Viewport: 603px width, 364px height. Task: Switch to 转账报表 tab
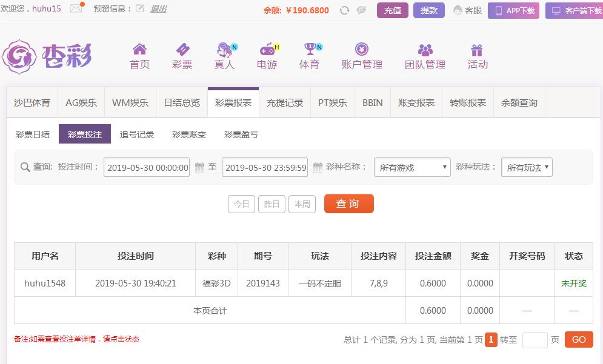click(x=468, y=102)
